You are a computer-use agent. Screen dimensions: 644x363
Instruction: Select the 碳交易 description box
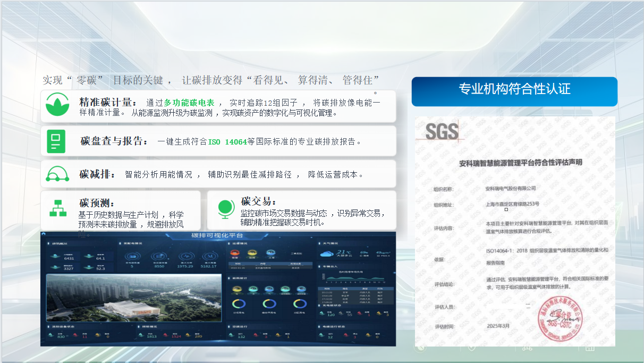coord(302,210)
